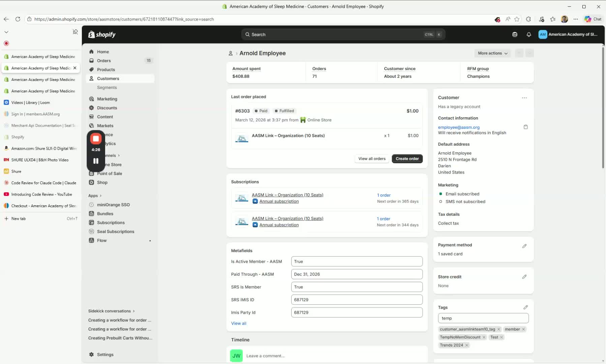Open first AASM Link subscription, 365 days

[x=287, y=195]
